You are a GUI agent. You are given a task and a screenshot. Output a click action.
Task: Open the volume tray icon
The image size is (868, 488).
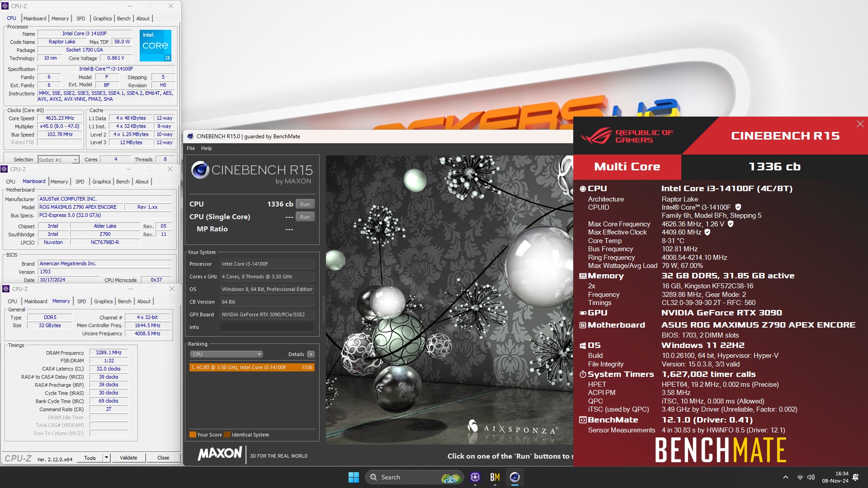click(x=811, y=477)
